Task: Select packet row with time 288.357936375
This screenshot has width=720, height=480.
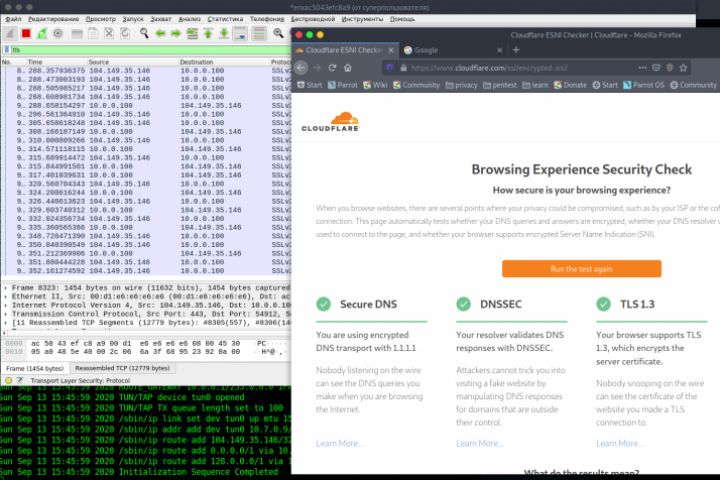Action: [146, 71]
